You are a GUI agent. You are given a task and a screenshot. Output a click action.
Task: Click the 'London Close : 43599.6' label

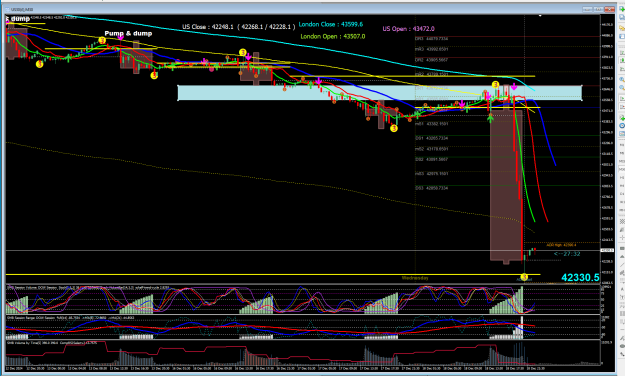click(x=331, y=24)
